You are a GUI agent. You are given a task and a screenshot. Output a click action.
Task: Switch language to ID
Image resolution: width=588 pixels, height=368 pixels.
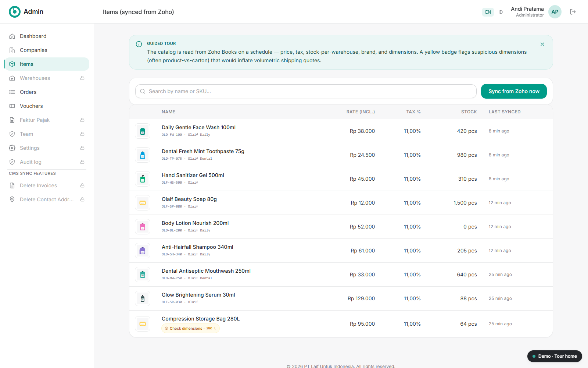coord(501,12)
